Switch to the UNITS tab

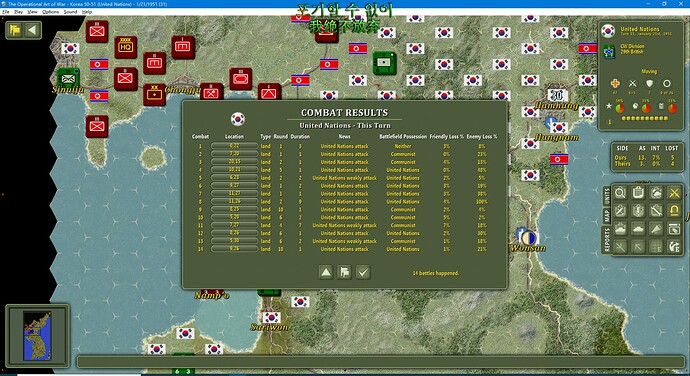pos(607,195)
